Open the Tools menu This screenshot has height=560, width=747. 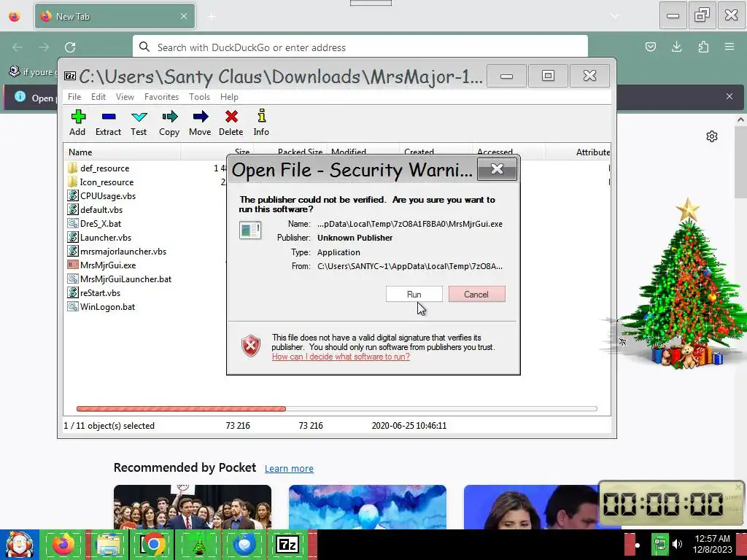click(x=199, y=97)
